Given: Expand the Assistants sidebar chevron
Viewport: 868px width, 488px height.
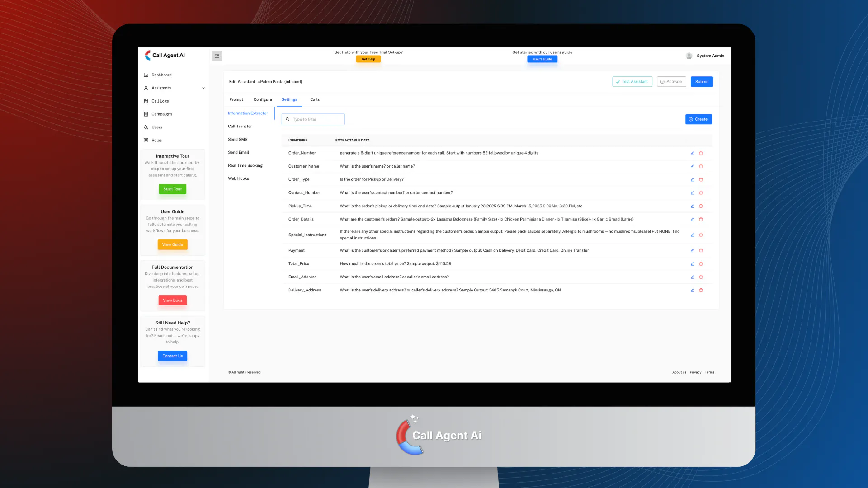Looking at the screenshot, I should [203, 88].
